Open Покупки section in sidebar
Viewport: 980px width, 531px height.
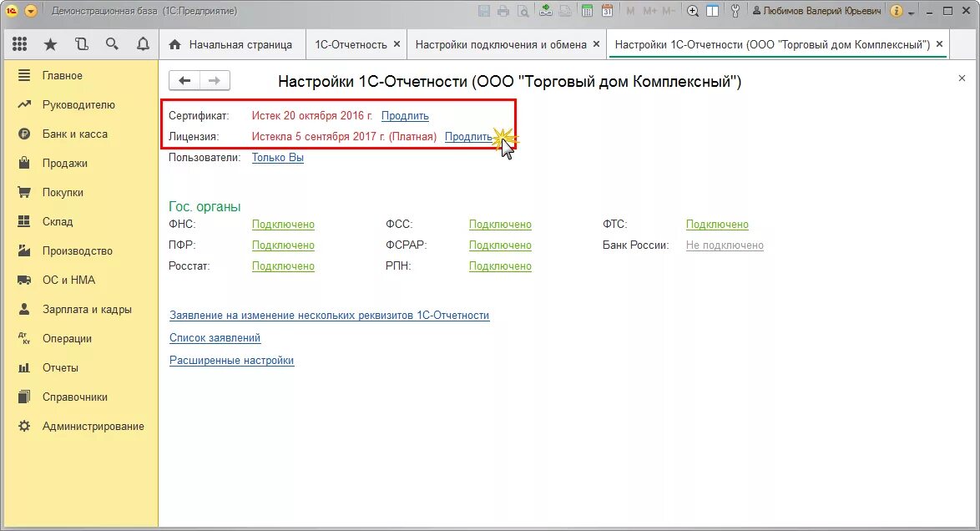(x=80, y=193)
